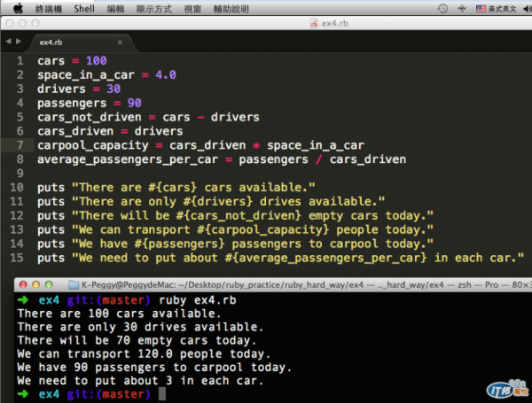Click line number 1 in the gutter
Viewport: 532px width, 403px height.
20,60
